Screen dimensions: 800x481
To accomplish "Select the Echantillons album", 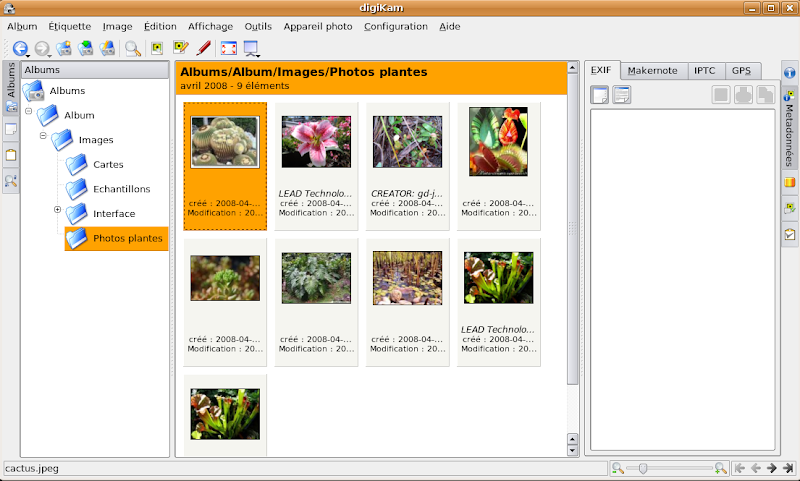I will [121, 189].
